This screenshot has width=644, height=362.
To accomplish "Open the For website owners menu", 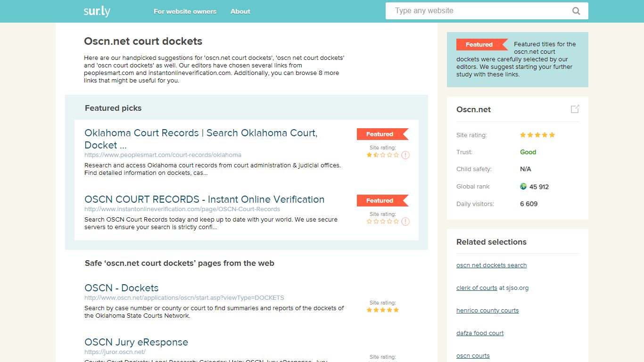I will 185,11.
